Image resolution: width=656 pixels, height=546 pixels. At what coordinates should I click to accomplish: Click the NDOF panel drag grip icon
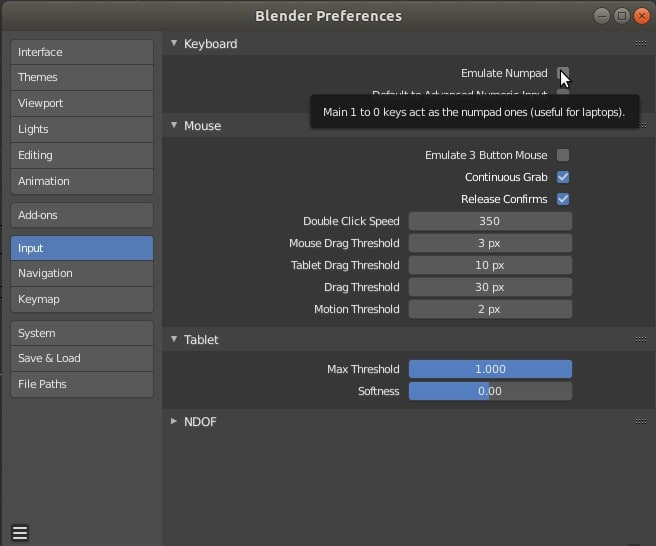(x=640, y=422)
